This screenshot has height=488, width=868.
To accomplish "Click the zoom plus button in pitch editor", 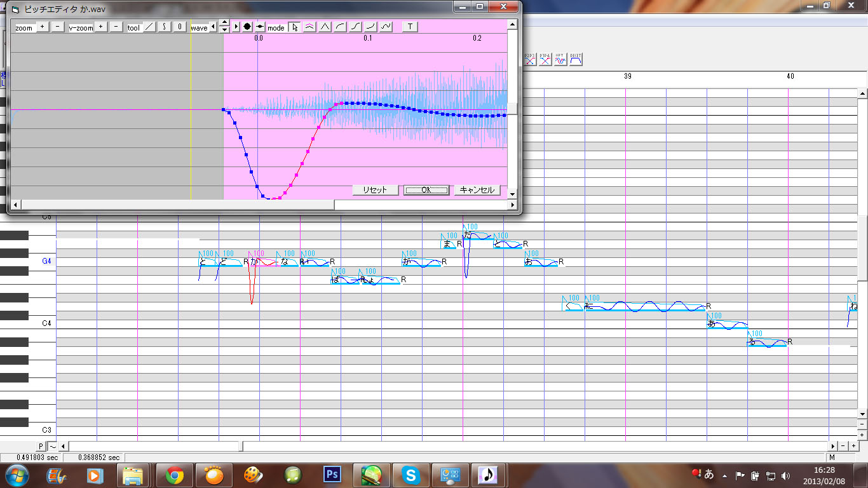I will (42, 27).
